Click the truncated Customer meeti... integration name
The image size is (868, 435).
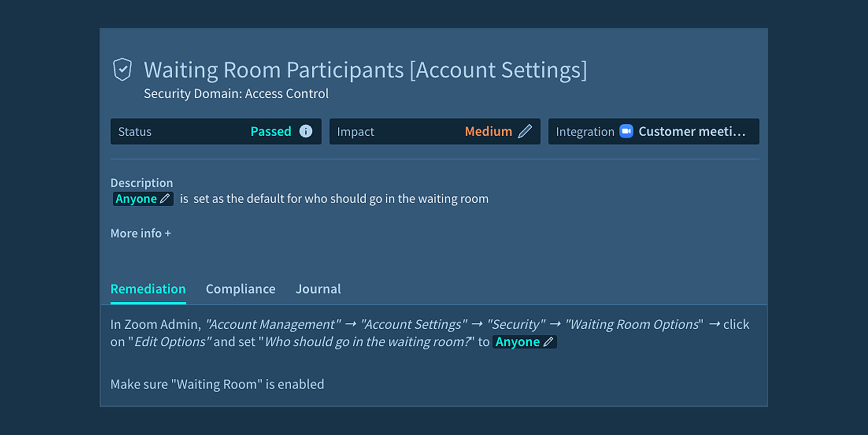click(x=692, y=131)
